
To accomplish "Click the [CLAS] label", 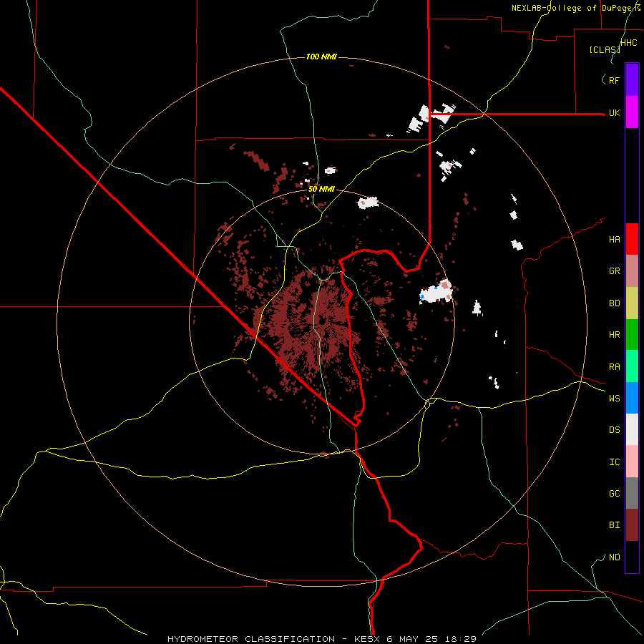I will [x=605, y=49].
